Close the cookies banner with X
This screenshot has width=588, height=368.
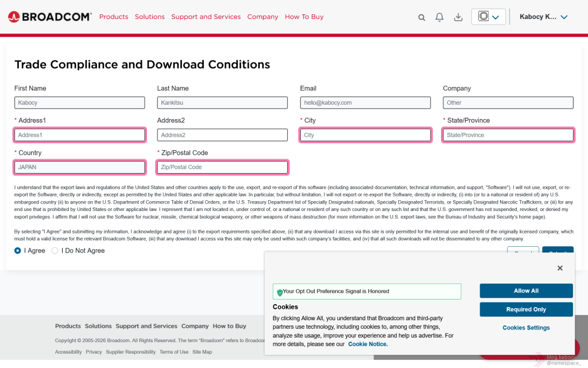[x=560, y=268]
